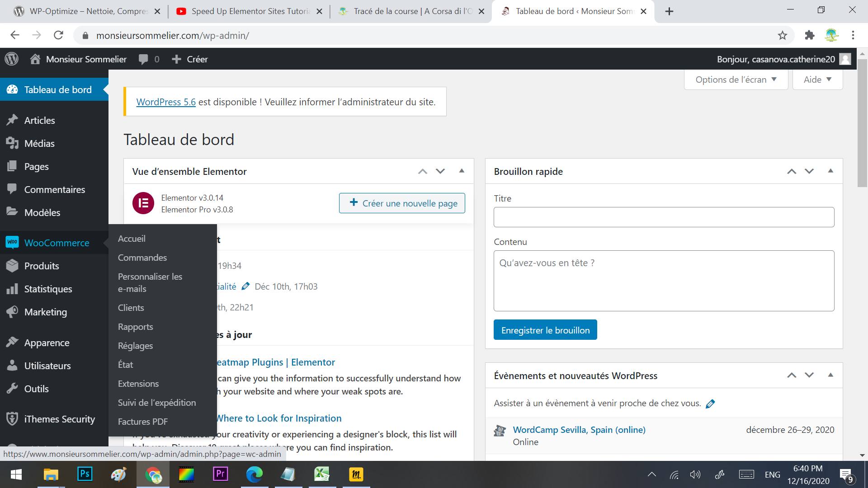
Task: Open the comments bubble icon in admin bar
Action: click(143, 59)
